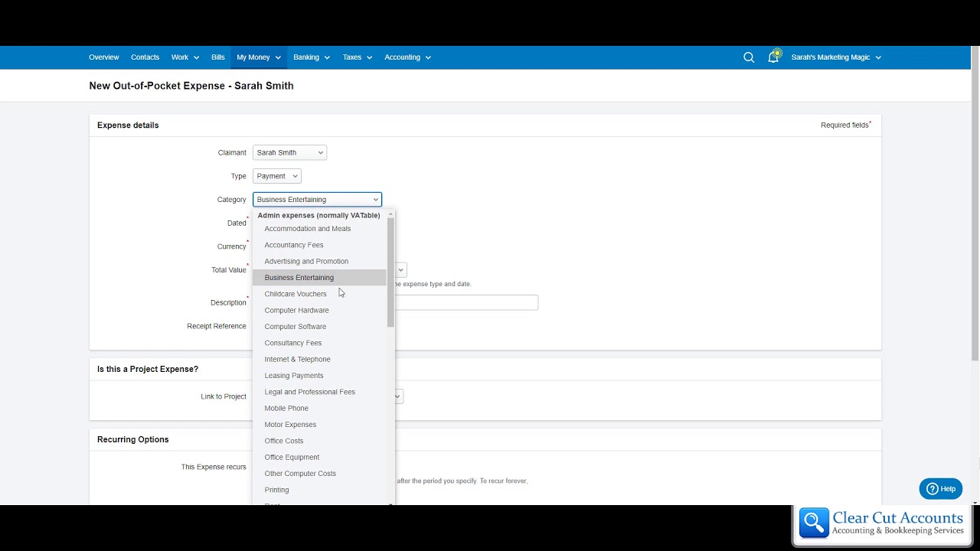
Task: Click the Category combo box
Action: coord(317,200)
